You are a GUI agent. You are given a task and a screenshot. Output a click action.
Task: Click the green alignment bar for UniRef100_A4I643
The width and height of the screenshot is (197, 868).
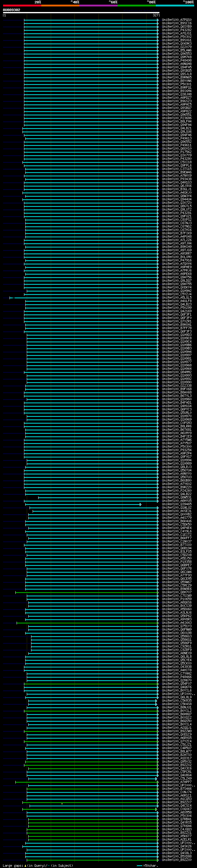click(x=87, y=623)
